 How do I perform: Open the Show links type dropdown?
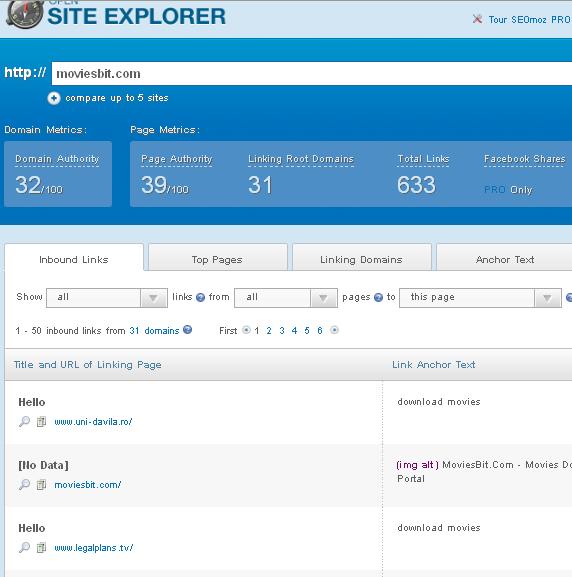(x=107, y=298)
